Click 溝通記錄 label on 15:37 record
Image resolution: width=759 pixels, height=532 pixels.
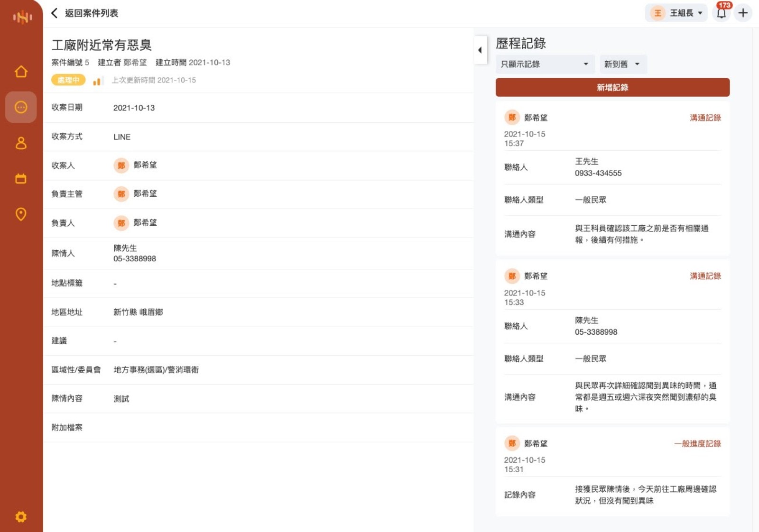point(705,118)
